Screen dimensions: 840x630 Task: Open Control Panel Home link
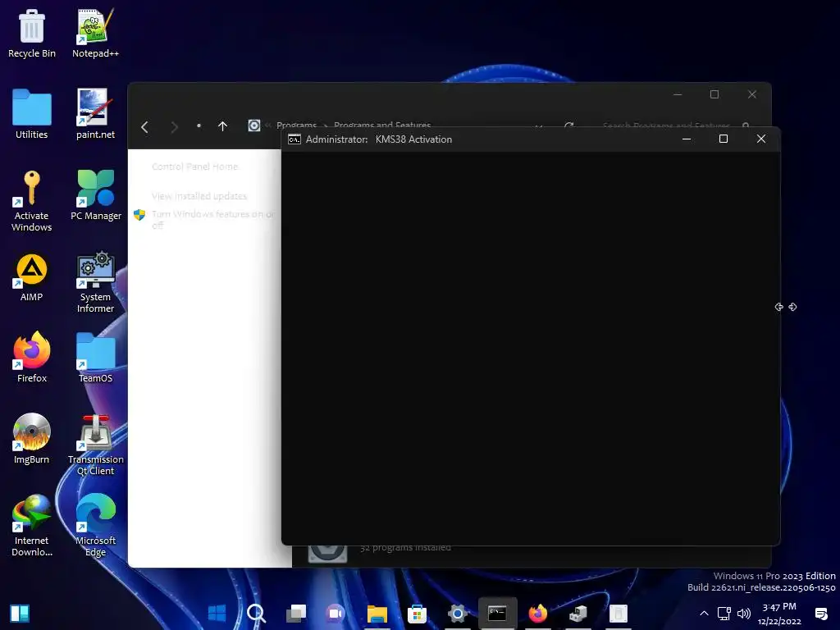coord(194,167)
